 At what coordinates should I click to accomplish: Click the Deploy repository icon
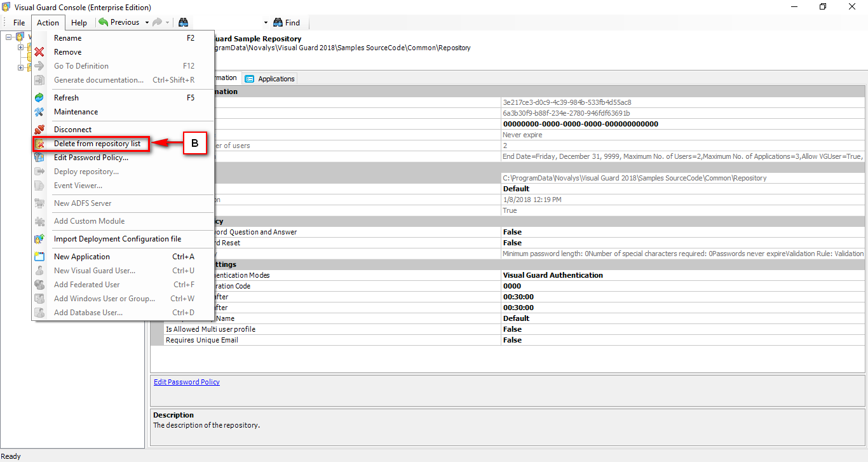point(39,171)
